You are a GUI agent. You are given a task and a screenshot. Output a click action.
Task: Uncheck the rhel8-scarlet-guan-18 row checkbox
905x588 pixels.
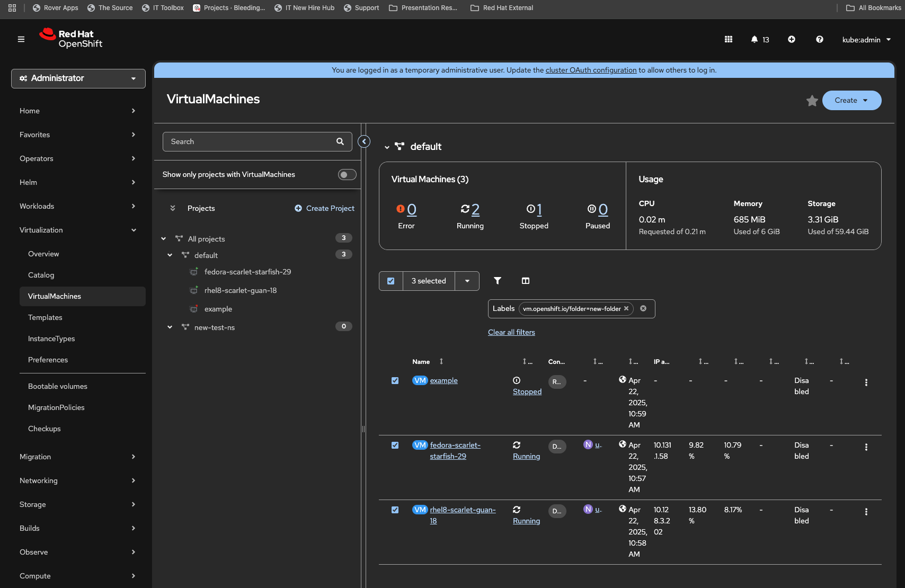[395, 510]
